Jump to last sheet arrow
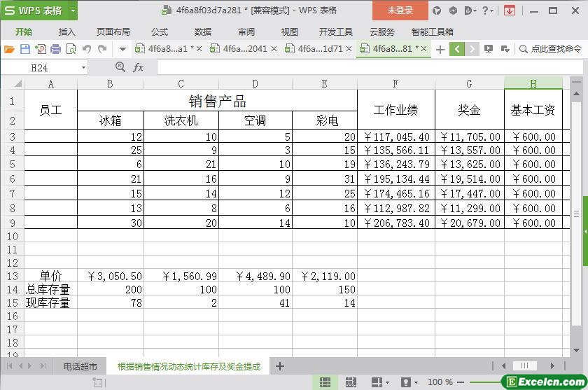 [43, 366]
